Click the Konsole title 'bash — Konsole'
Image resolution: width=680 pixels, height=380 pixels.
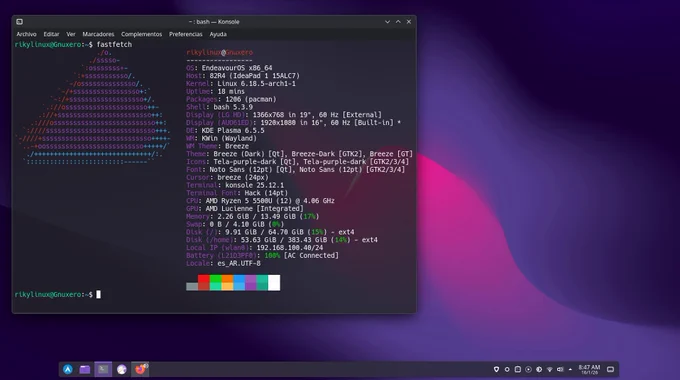[x=218, y=22]
